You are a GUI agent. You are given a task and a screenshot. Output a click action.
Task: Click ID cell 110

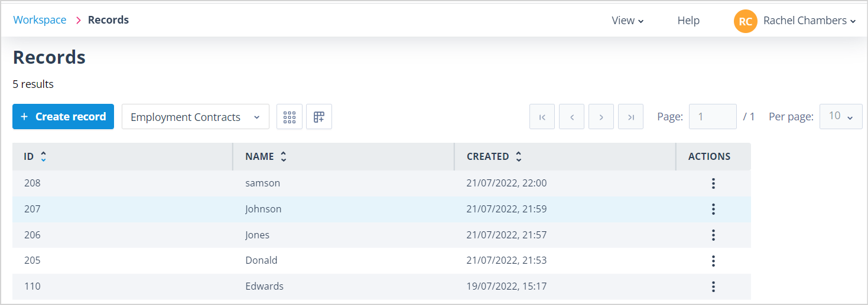point(32,286)
